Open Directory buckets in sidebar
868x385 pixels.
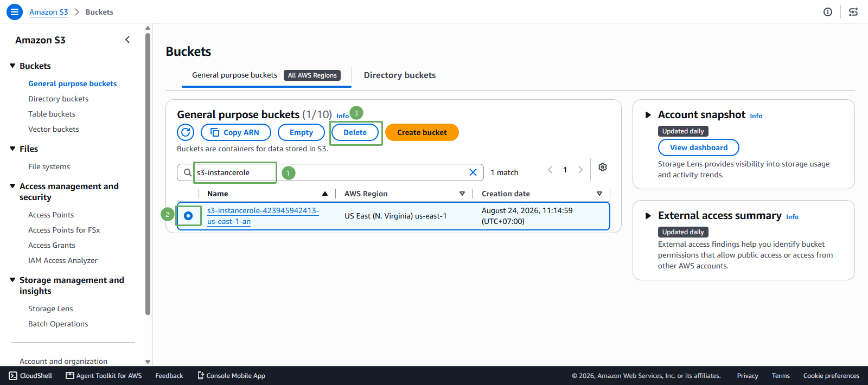[59, 99]
